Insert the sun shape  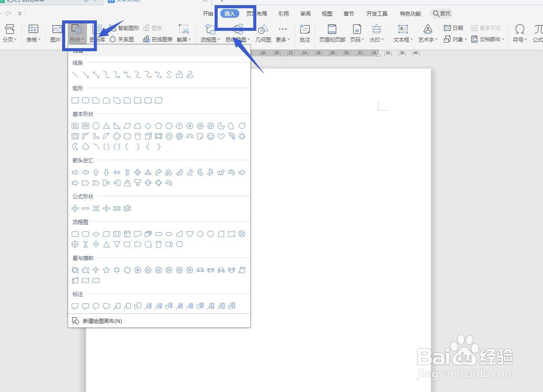pyautogui.click(x=242, y=136)
